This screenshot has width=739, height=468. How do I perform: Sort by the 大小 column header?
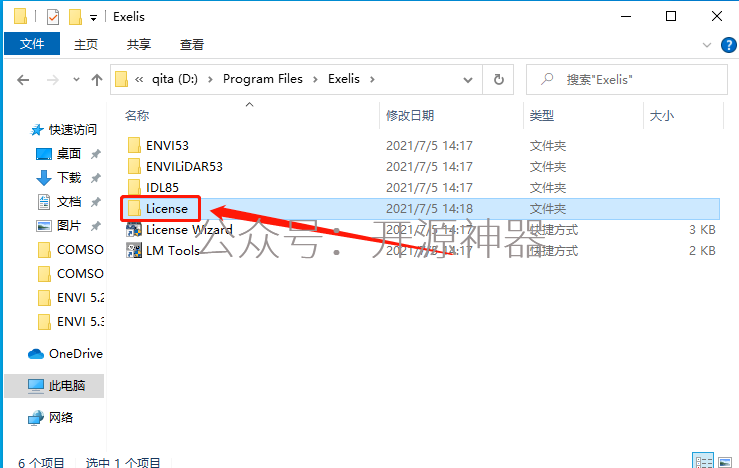(662, 115)
